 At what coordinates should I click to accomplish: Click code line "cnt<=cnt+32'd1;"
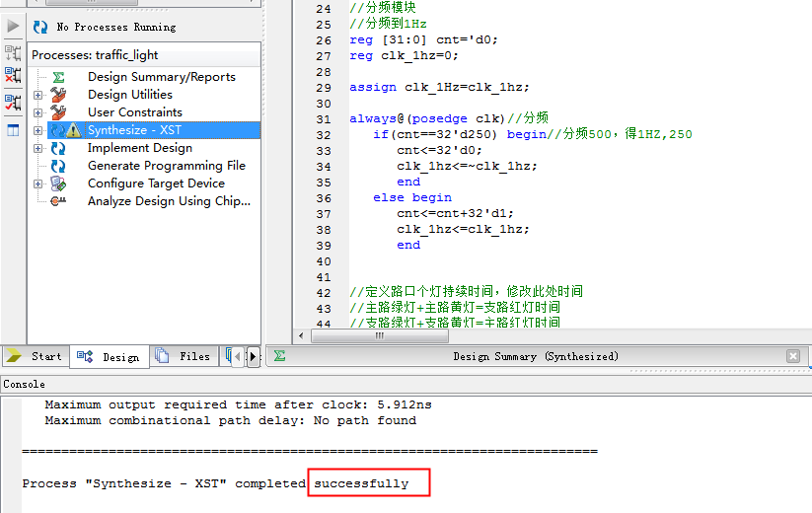pos(455,213)
